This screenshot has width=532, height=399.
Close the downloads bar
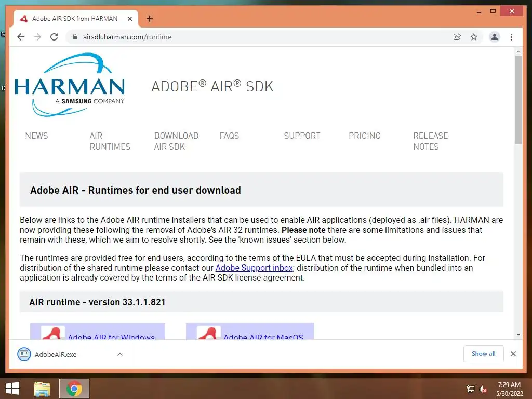tap(513, 354)
